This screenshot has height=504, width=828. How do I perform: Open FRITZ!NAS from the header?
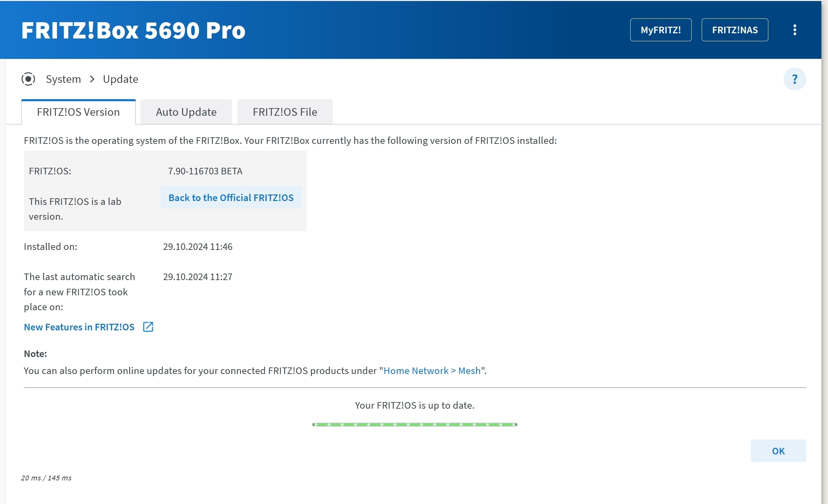coord(735,30)
